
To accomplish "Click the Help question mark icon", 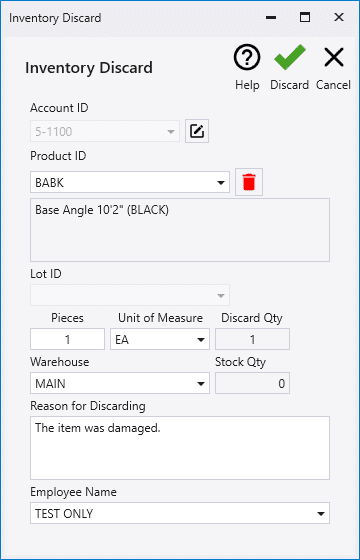I will tap(247, 57).
